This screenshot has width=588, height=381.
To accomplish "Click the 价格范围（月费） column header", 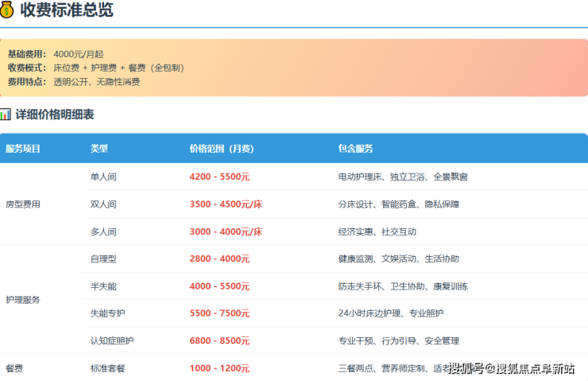I will [x=221, y=149].
